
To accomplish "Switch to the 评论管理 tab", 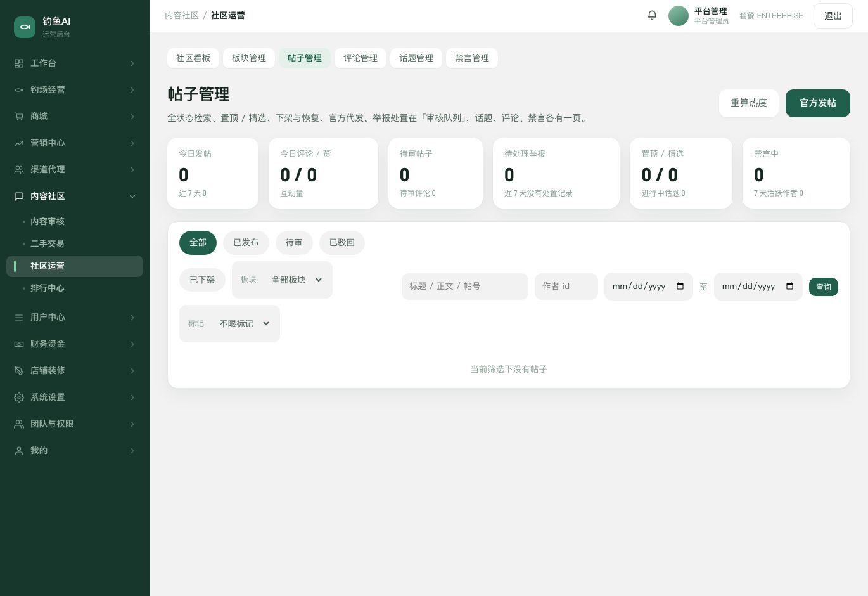I will pyautogui.click(x=361, y=58).
